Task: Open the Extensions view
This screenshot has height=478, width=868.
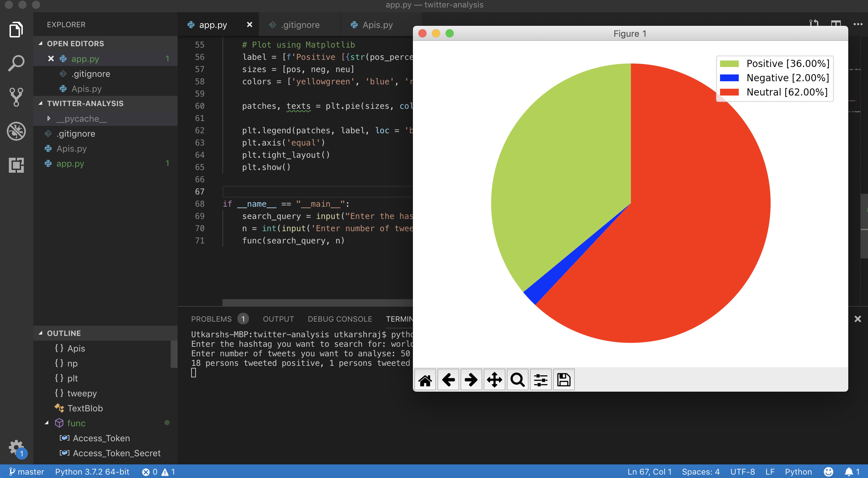Action: pos(16,165)
